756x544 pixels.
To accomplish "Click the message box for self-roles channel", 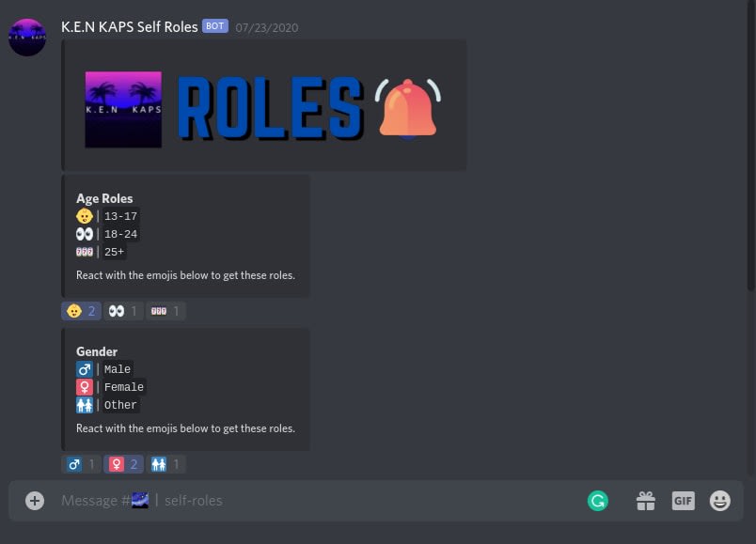I will click(x=318, y=501).
